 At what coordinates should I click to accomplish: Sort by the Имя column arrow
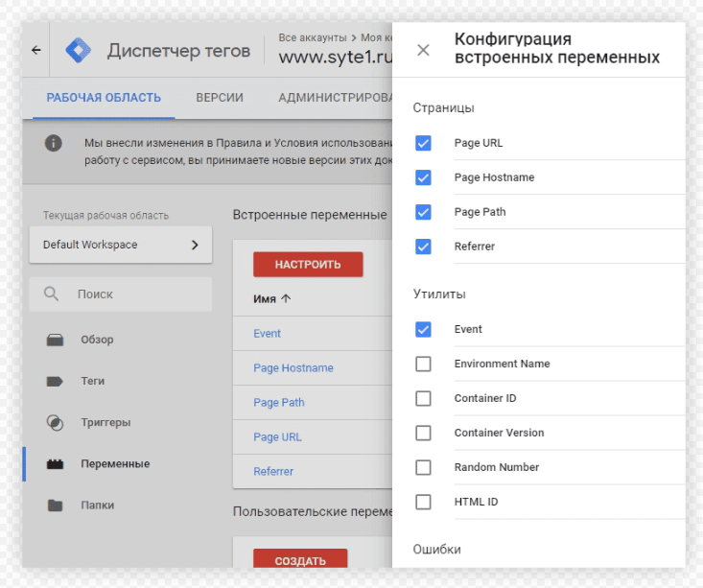[286, 298]
